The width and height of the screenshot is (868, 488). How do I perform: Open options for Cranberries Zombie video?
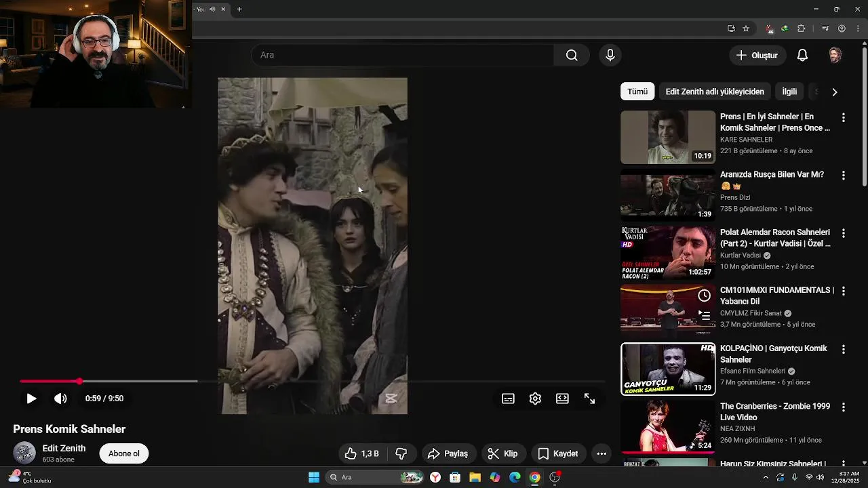tap(844, 407)
